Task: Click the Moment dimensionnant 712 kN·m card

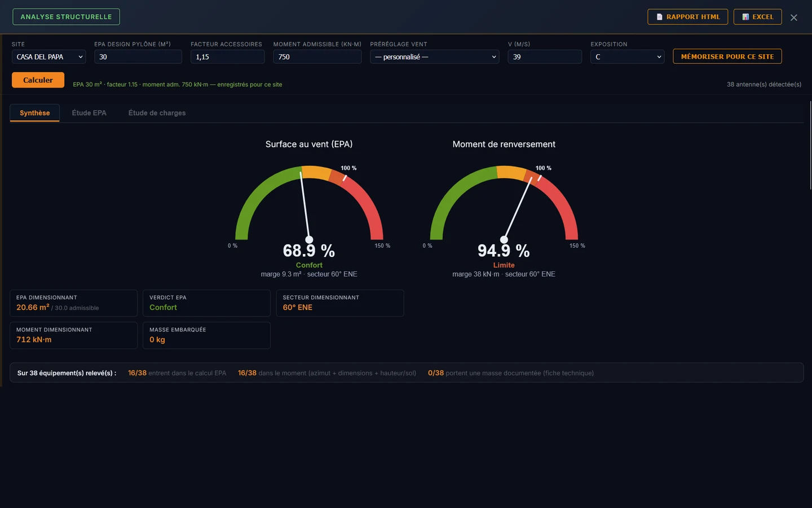Action: 73,335
